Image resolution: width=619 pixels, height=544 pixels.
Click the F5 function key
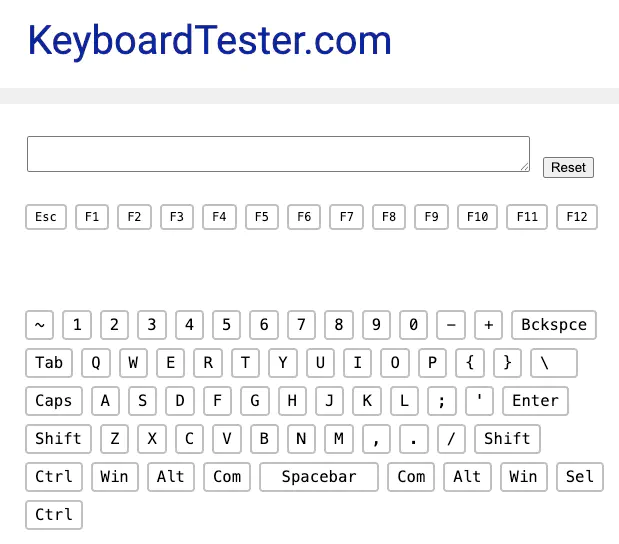pyautogui.click(x=262, y=217)
